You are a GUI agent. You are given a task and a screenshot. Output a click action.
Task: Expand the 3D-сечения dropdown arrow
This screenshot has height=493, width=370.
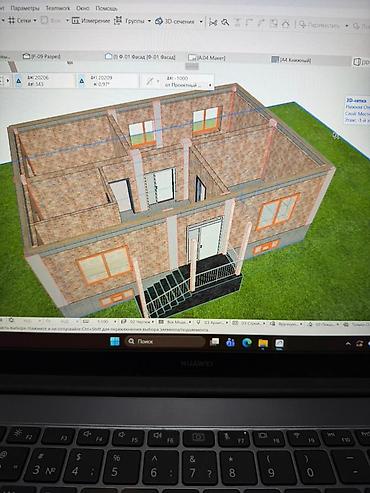pos(201,22)
